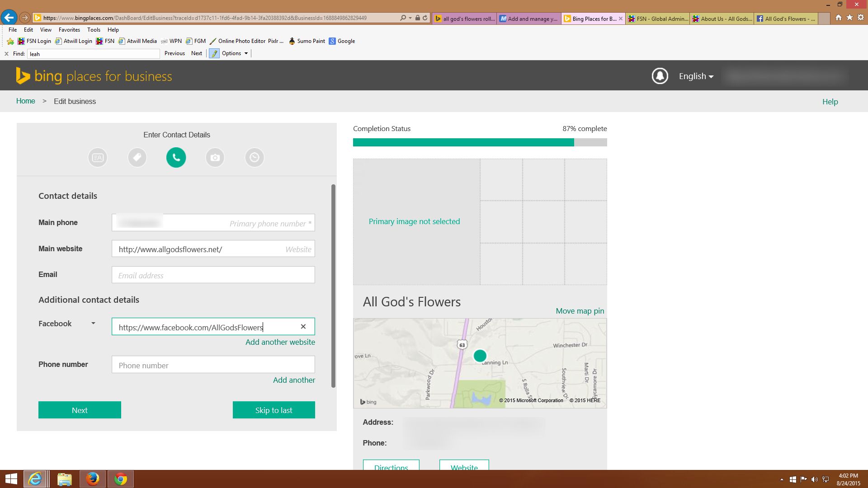Open Chrome from the Windows taskbar
Image resolution: width=868 pixels, height=488 pixels.
click(x=120, y=479)
